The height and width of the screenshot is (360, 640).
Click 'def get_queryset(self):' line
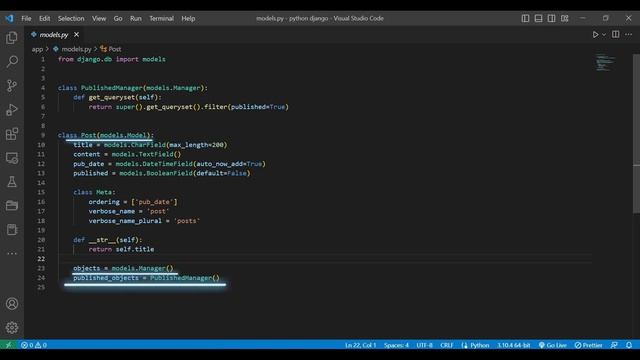[117, 97]
